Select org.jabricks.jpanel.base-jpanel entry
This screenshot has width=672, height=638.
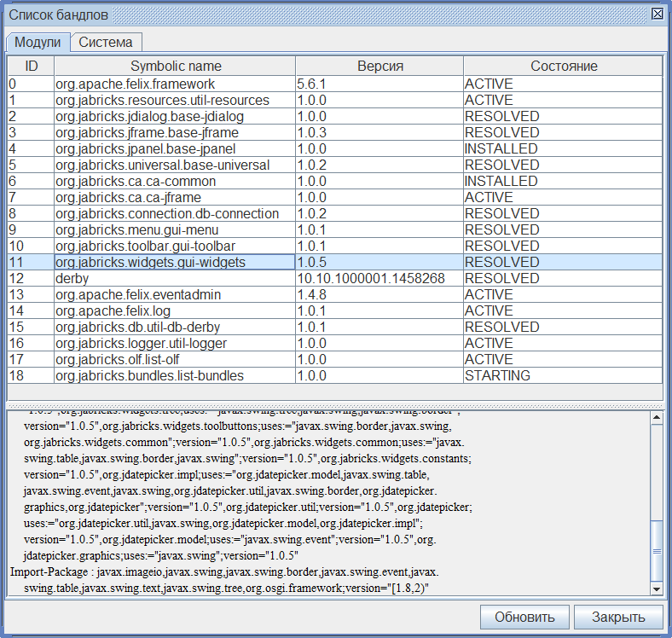(175, 148)
